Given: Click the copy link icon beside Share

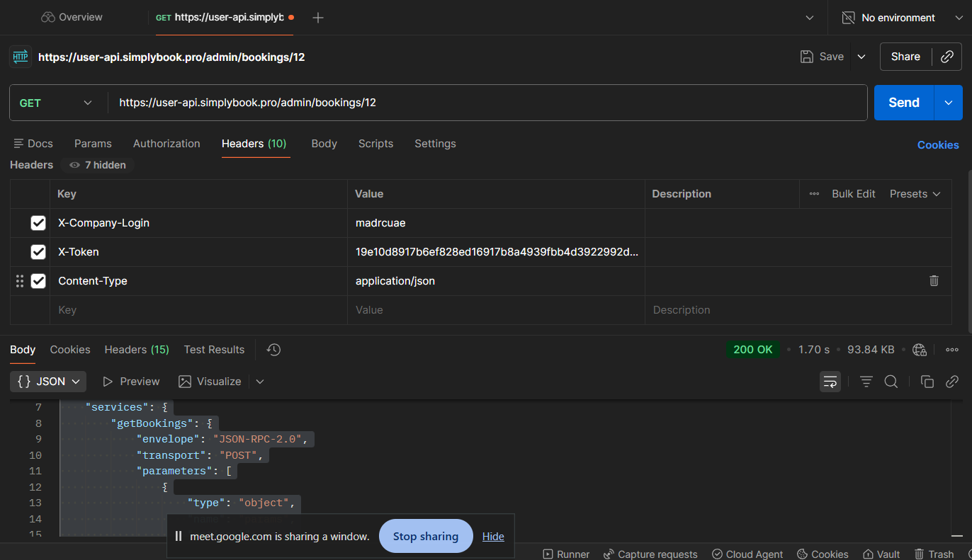Looking at the screenshot, I should coord(946,57).
